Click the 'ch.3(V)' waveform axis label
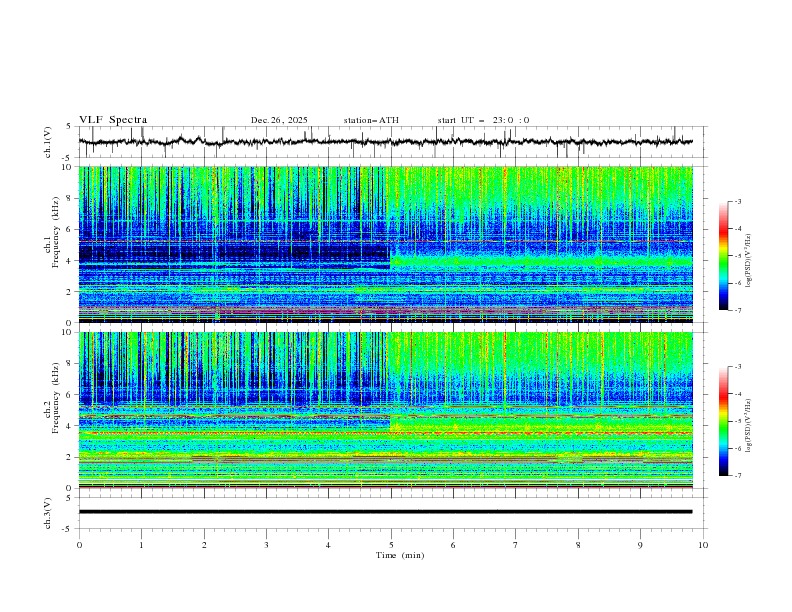 click(48, 513)
